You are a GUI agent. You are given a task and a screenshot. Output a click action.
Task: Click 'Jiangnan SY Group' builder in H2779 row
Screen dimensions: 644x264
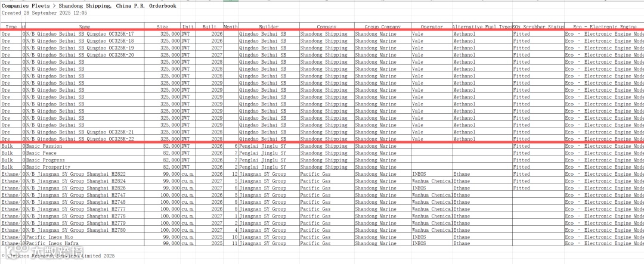click(268, 223)
